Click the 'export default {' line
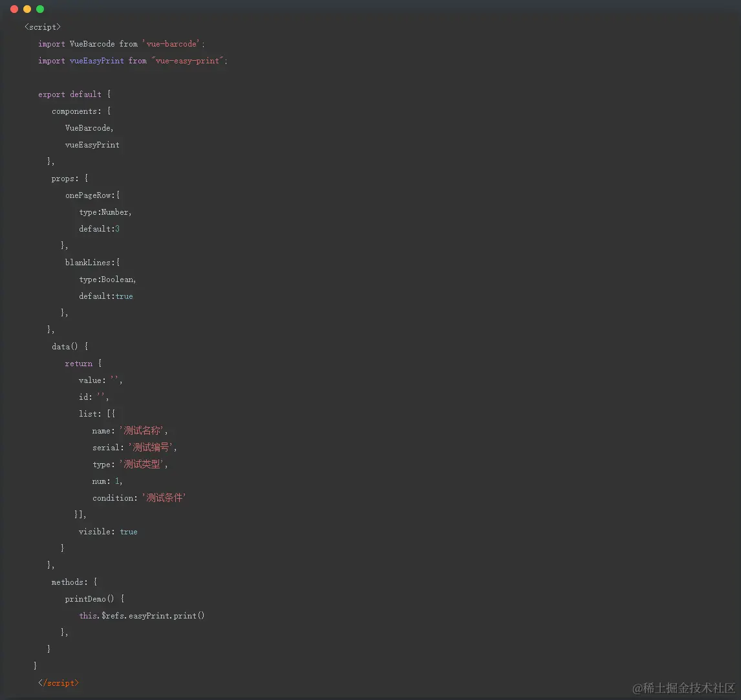The height and width of the screenshot is (700, 741). tap(74, 94)
